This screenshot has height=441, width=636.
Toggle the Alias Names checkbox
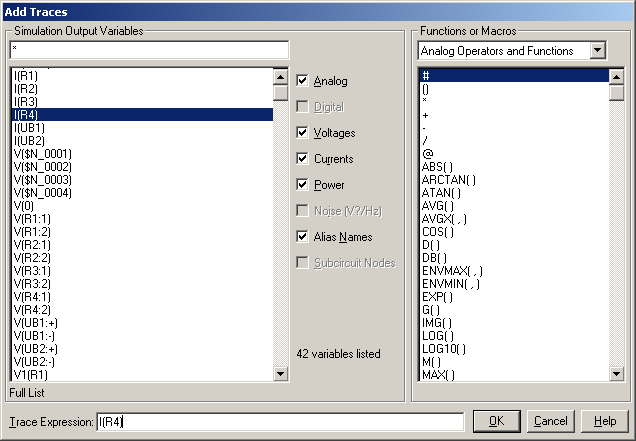302,236
